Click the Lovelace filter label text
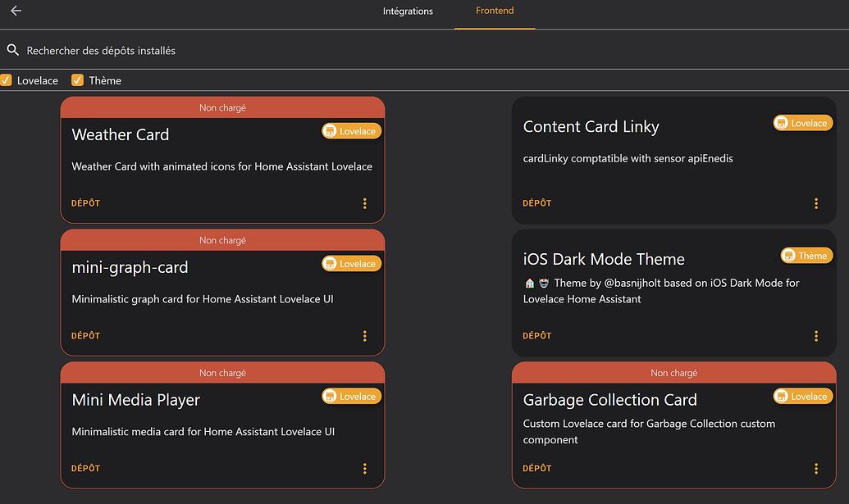Viewport: 849px width, 504px height. point(38,80)
